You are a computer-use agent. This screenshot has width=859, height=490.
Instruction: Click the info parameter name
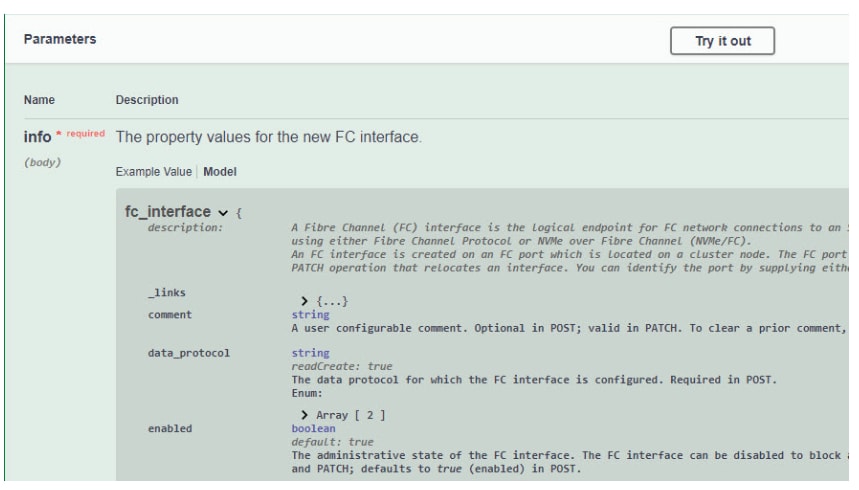[x=38, y=135]
